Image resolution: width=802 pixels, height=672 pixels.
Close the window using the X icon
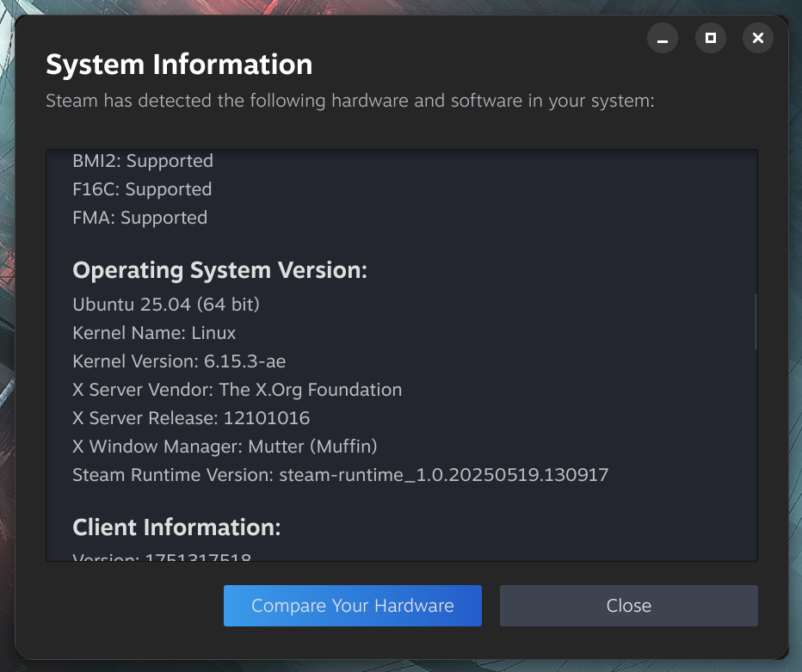(x=758, y=39)
